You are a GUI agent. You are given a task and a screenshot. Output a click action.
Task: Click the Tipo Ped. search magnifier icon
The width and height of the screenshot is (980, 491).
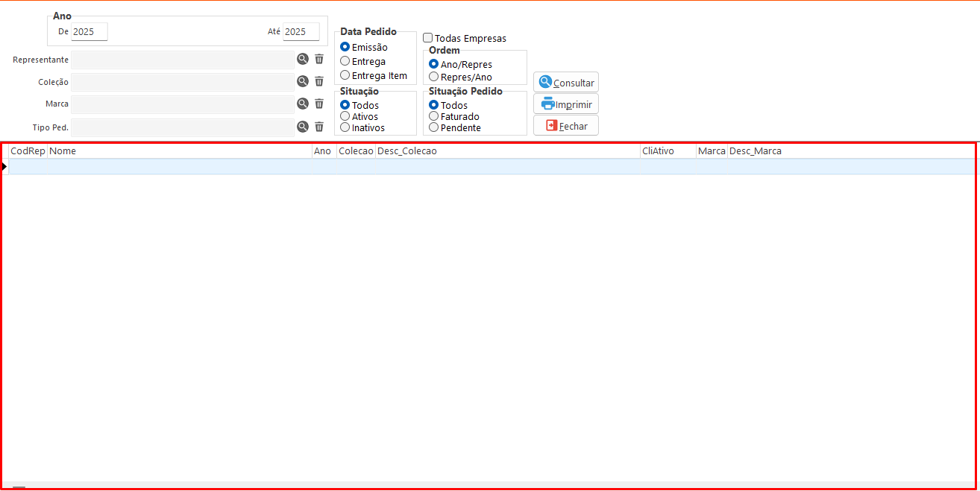303,127
